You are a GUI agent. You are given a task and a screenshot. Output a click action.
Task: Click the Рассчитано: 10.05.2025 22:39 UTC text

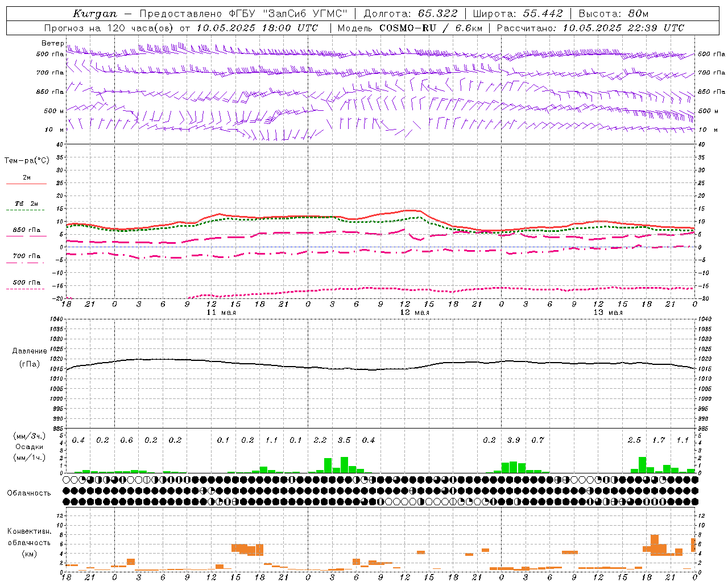[590, 28]
